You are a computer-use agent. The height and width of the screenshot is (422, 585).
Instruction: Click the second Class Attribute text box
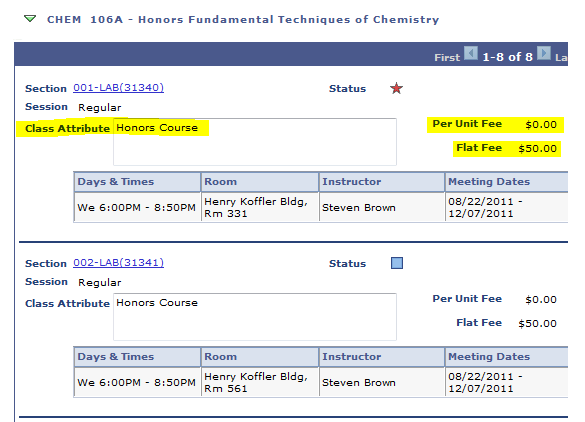tap(255, 317)
